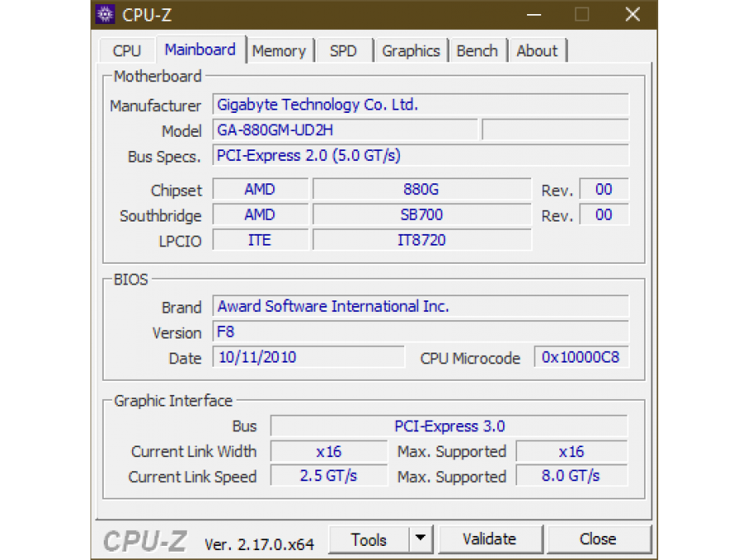Open the Memory tab
Screen dimensions: 747x560
[x=279, y=51]
